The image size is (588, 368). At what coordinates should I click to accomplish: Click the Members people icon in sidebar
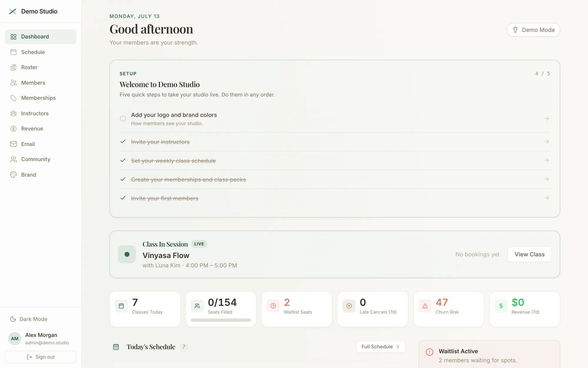tap(14, 83)
